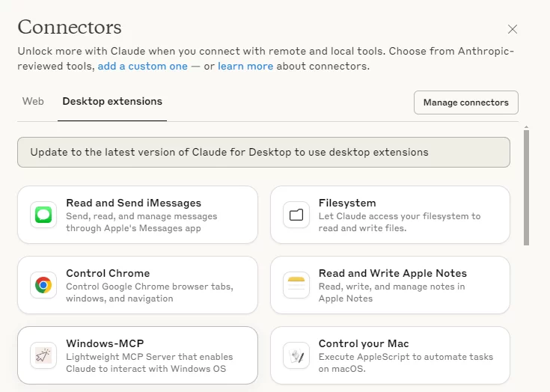Select the Windows-MCP extension title
This screenshot has width=550, height=392.
105,343
